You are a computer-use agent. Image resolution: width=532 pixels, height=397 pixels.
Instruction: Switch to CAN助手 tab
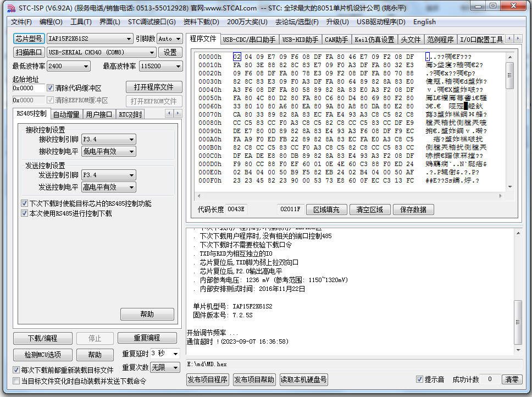pyautogui.click(x=336, y=40)
